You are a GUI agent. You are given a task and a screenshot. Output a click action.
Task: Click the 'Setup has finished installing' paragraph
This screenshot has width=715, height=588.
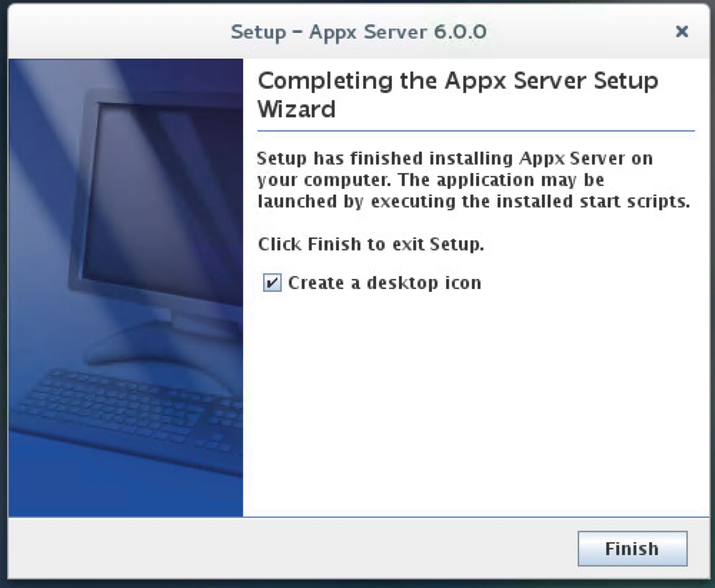472,179
